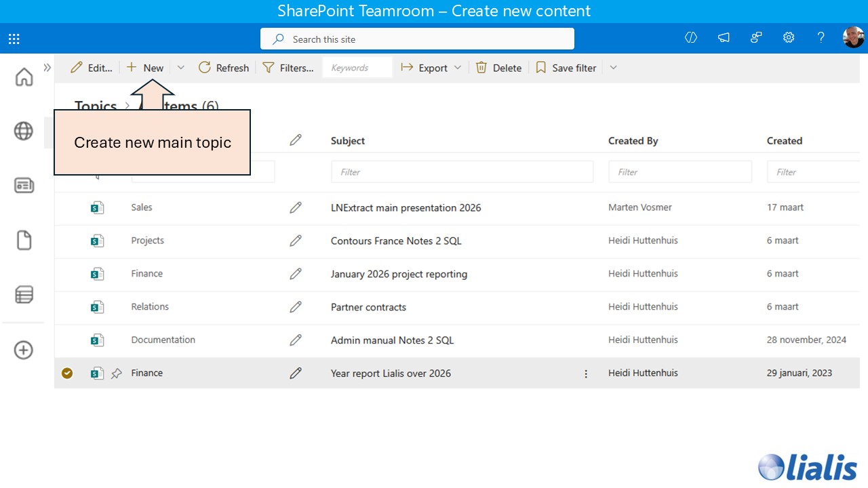Click inside the Keywords filter field
This screenshot has width=868, height=488.
coord(357,67)
